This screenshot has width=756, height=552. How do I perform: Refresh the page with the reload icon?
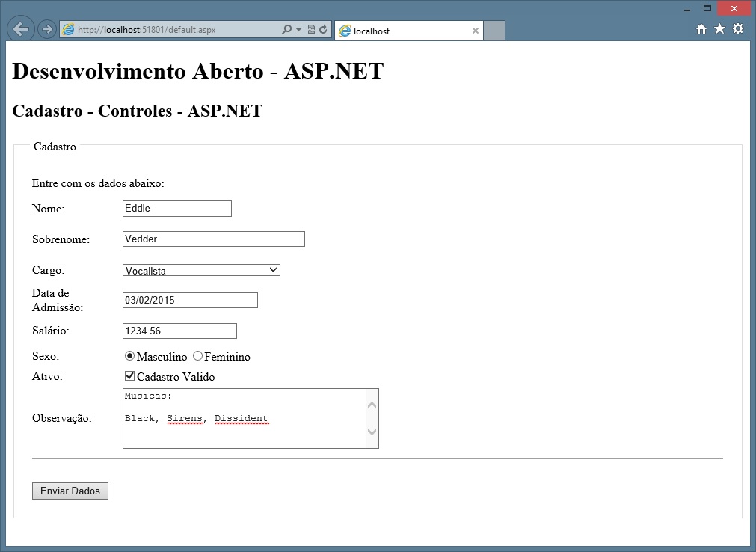click(x=323, y=30)
